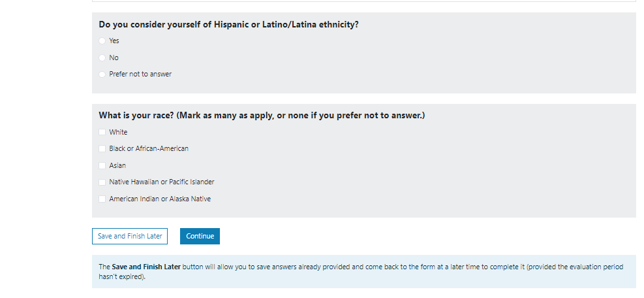This screenshot has width=644, height=298.
Task: Click the 'Black or African-American' label text
Action: (x=149, y=149)
